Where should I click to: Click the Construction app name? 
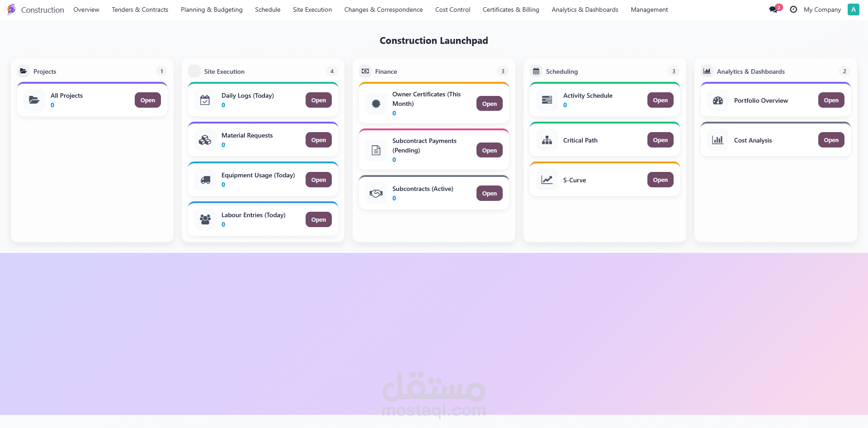point(42,10)
